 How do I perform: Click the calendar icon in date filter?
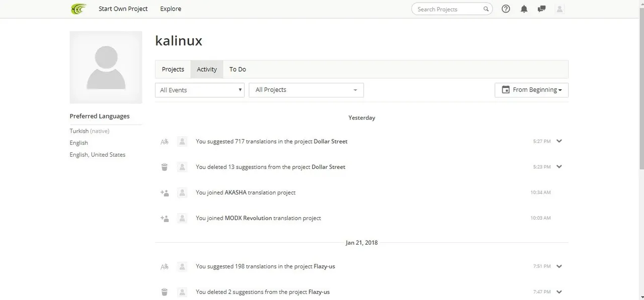505,90
